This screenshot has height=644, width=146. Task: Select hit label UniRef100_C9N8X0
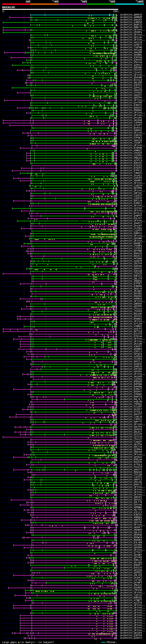[131, 173]
